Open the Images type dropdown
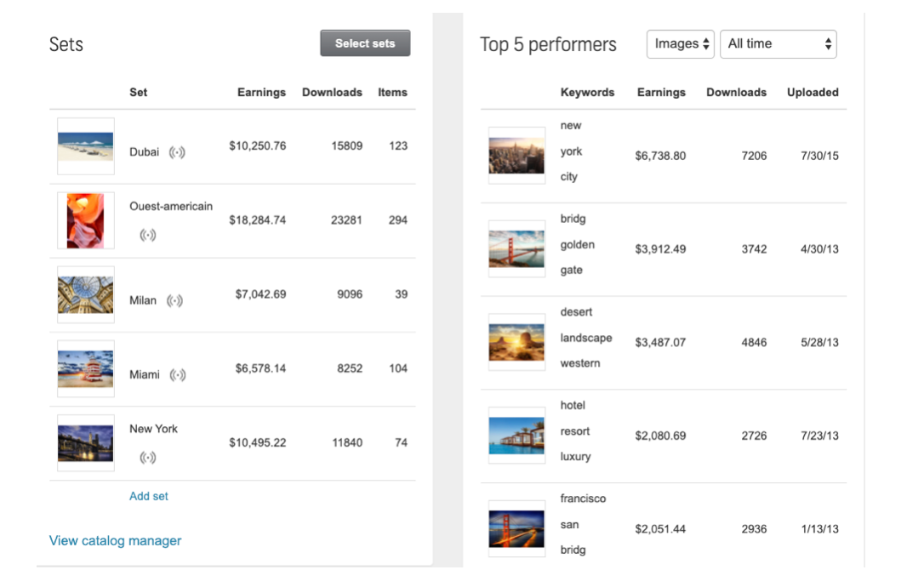The image size is (924, 587). 681,44
